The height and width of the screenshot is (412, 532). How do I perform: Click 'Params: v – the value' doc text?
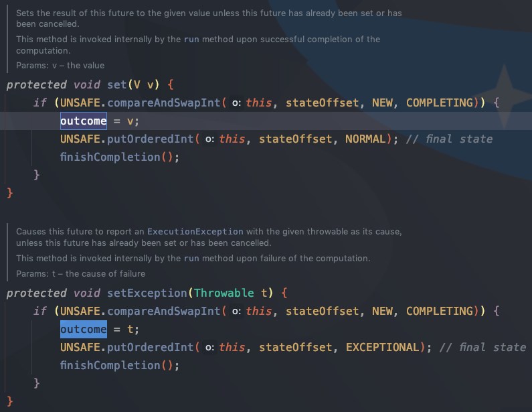pyautogui.click(x=60, y=66)
